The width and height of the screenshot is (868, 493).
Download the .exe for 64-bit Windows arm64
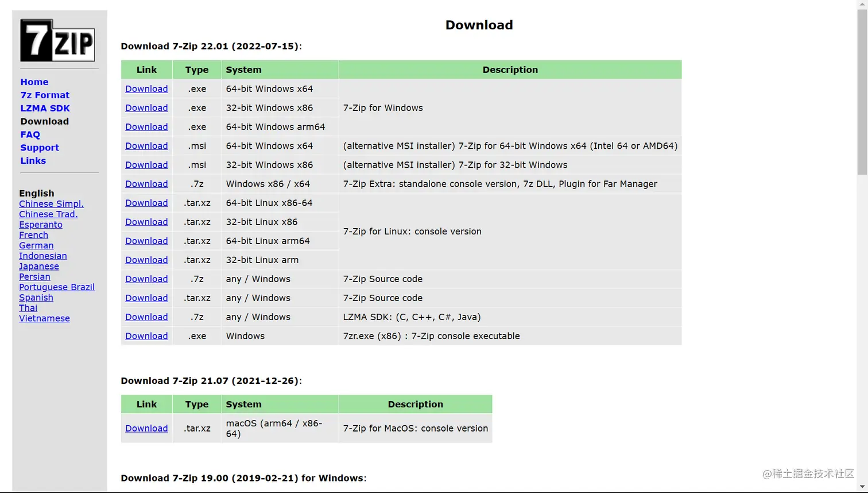click(146, 127)
